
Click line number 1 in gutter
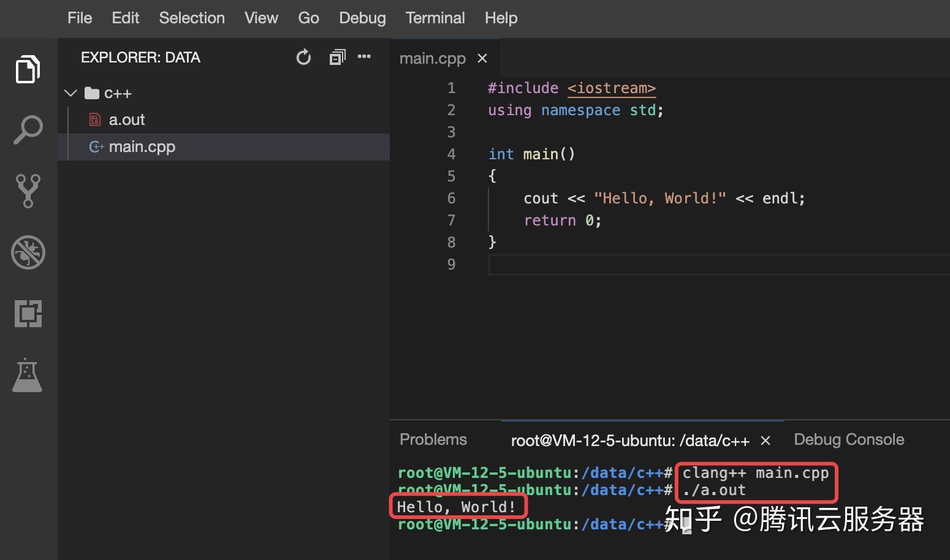pos(452,88)
